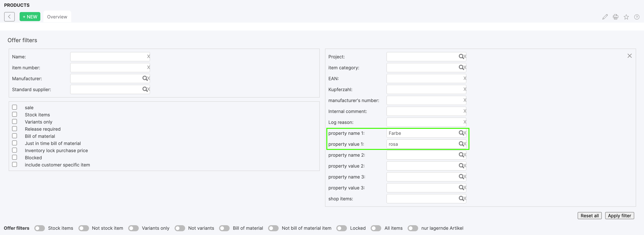This screenshot has height=235, width=644.
Task: Click the + NEW button
Action: point(30,17)
